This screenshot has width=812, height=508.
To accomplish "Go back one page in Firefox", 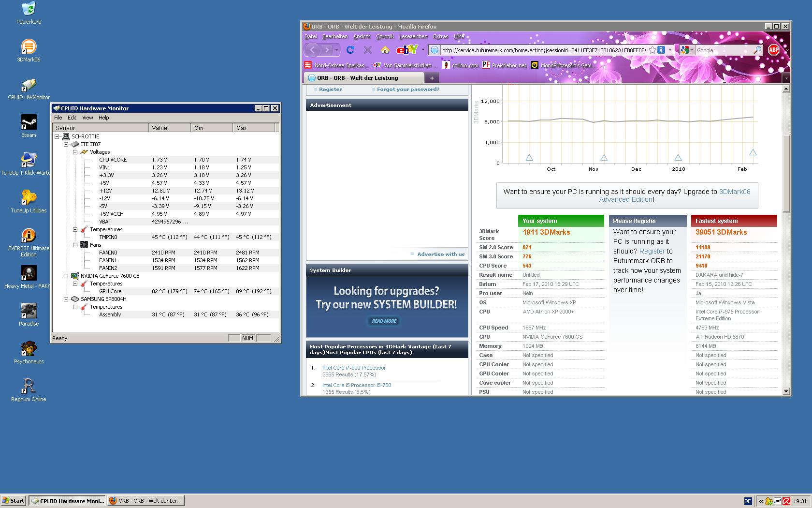I will [x=313, y=50].
